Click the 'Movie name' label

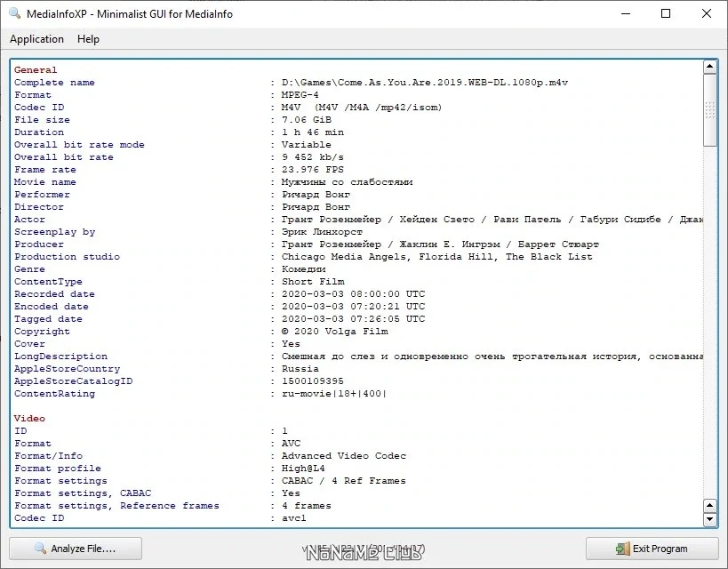pyautogui.click(x=45, y=182)
